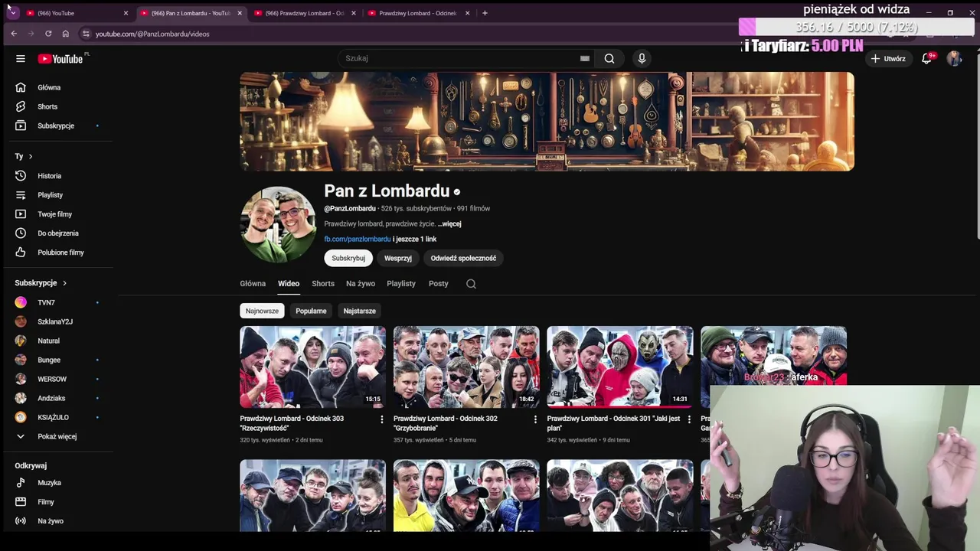This screenshot has height=551, width=980.
Task: Open Odcinek 303 video thumbnail
Action: tap(312, 367)
